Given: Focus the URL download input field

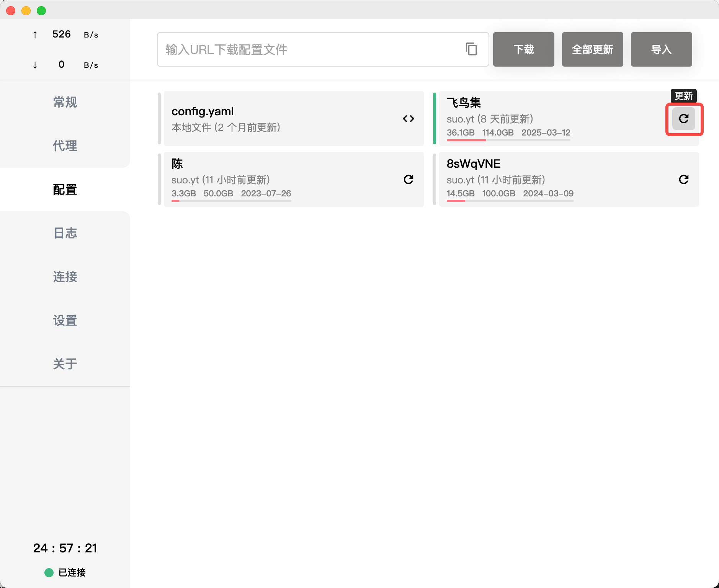Looking at the screenshot, I should point(323,49).
